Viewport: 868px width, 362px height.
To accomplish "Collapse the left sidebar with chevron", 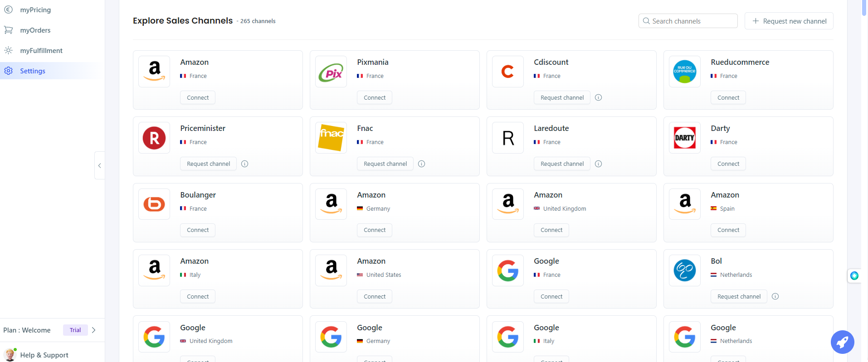I will 100,165.
